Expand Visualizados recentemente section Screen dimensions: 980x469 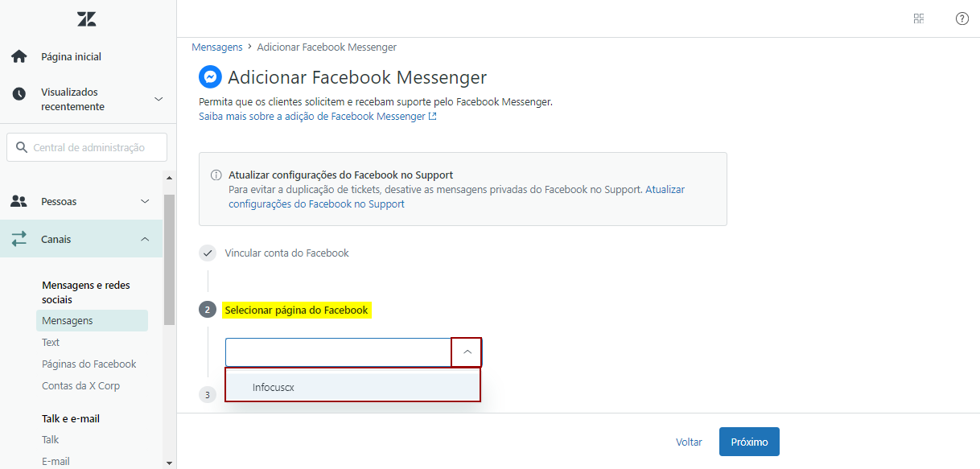point(159,99)
